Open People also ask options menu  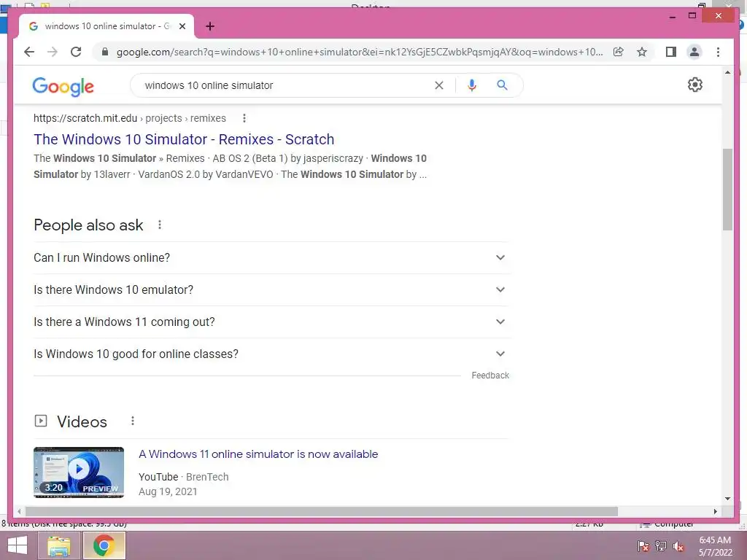pyautogui.click(x=160, y=225)
